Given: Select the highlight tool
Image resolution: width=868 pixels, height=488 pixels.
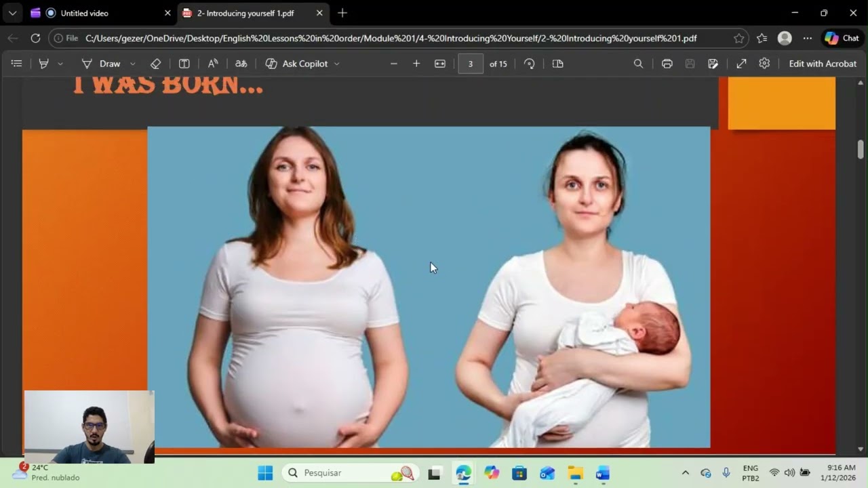Looking at the screenshot, I should 44,64.
